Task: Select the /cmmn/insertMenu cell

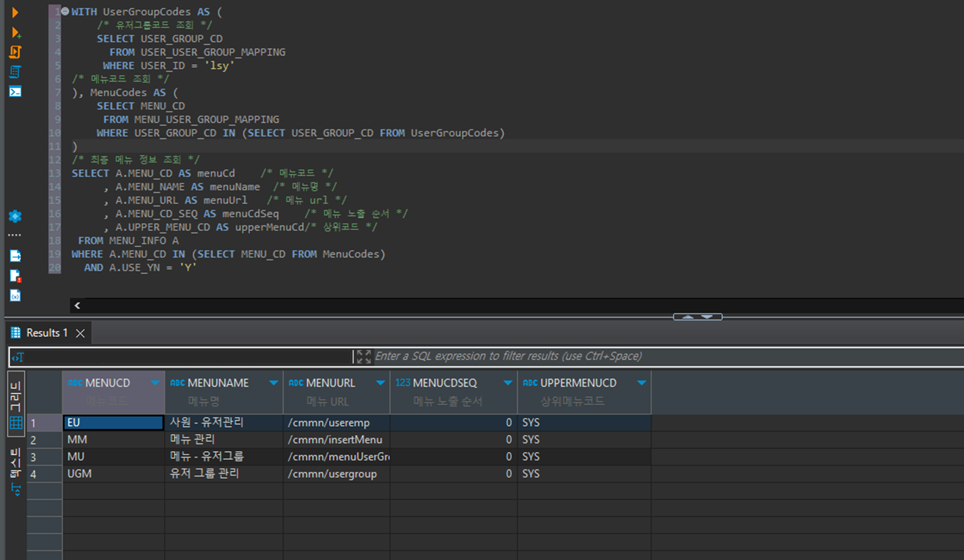Action: (x=337, y=440)
